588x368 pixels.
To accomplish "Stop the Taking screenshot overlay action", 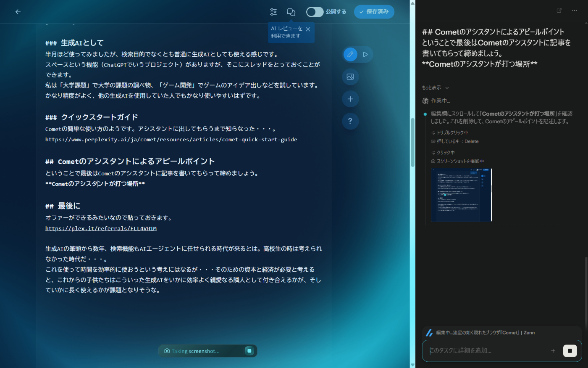I will point(249,351).
